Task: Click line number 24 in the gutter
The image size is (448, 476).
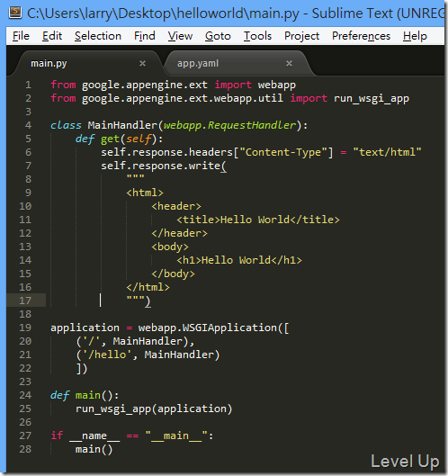Action: [25, 395]
